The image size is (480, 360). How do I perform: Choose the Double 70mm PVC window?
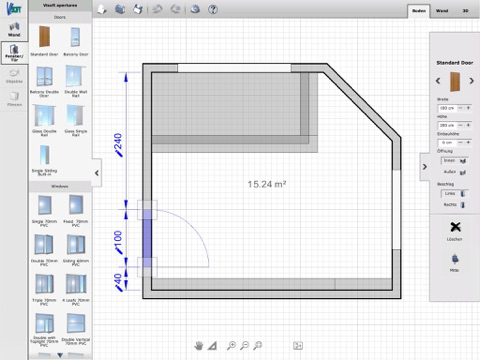pos(44,244)
